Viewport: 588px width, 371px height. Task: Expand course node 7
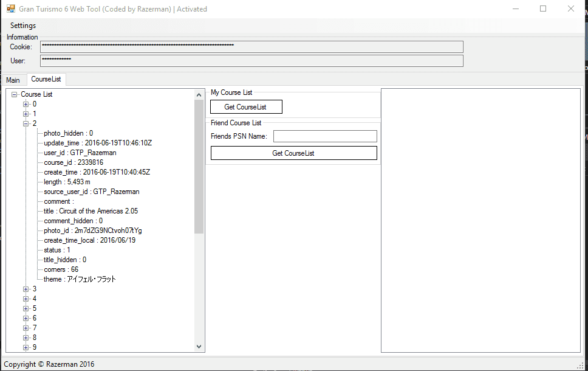click(x=26, y=328)
